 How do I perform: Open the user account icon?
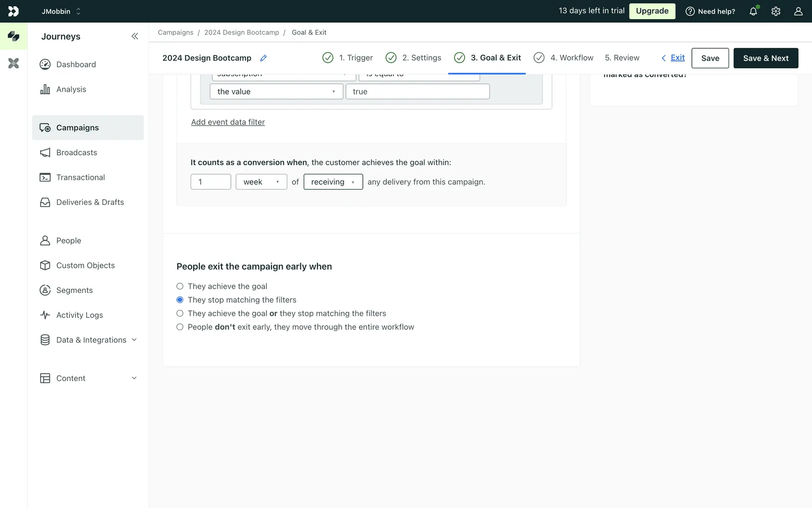[798, 11]
